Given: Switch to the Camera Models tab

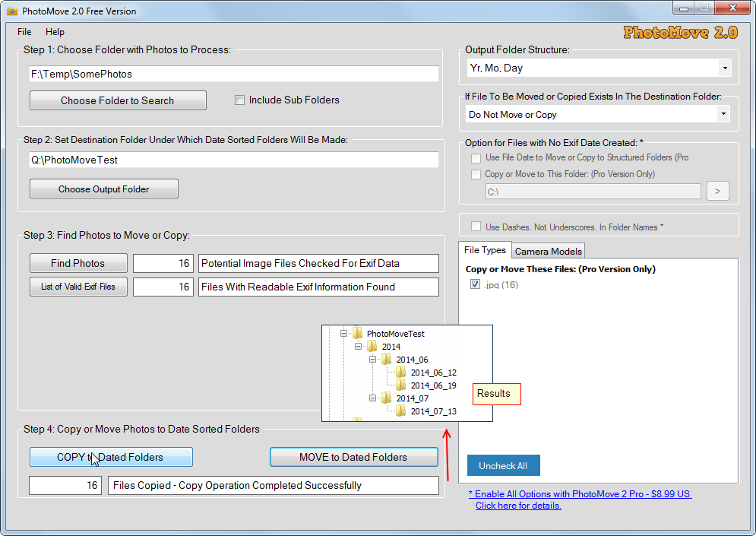Looking at the screenshot, I should pos(549,251).
